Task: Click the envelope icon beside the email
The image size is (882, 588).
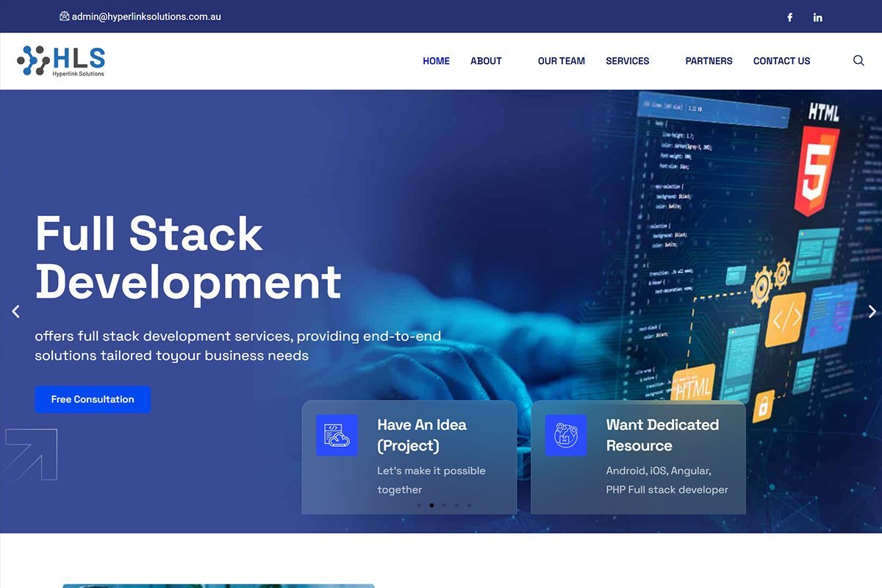Action: (x=64, y=16)
